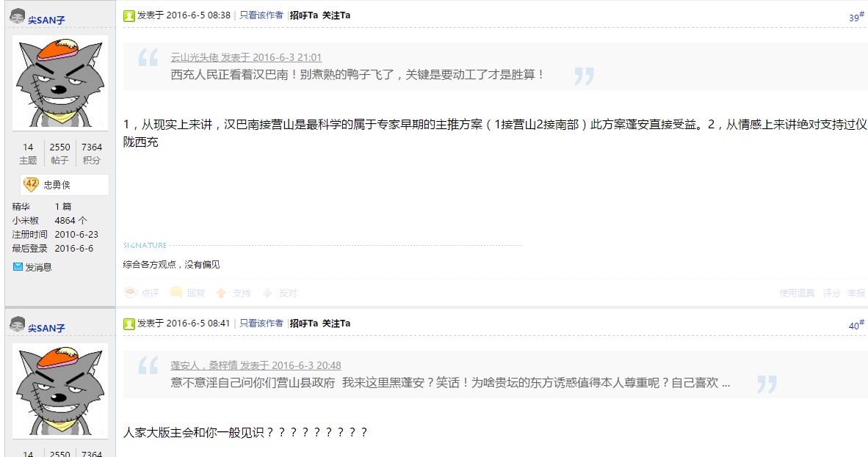Click 招呼Ta in post 39 header
The height and width of the screenshot is (457, 868).
[x=304, y=15]
